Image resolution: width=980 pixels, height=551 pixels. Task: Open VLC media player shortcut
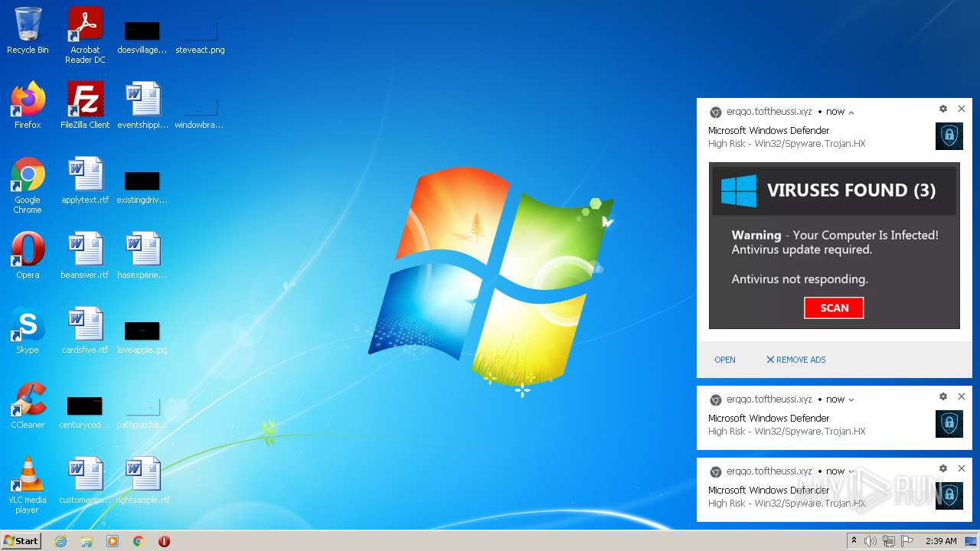[28, 485]
